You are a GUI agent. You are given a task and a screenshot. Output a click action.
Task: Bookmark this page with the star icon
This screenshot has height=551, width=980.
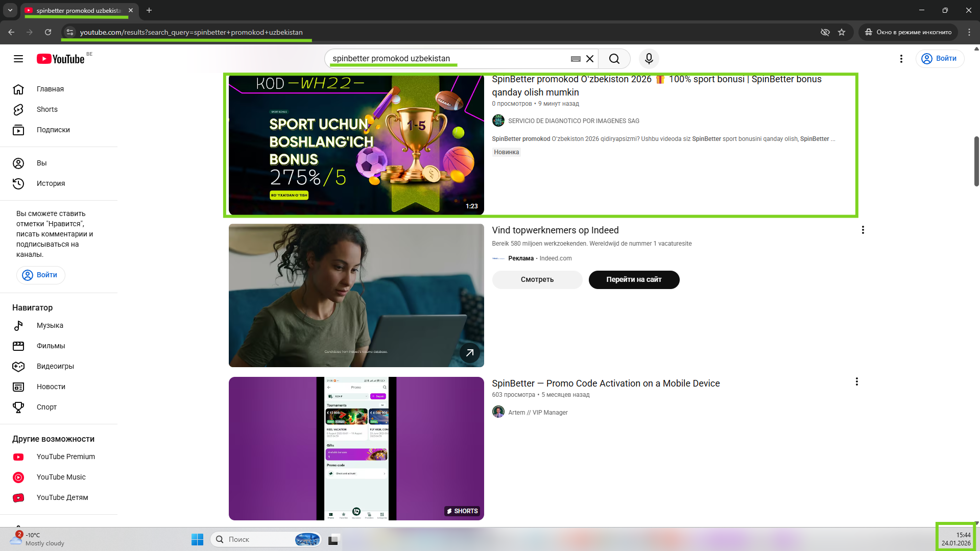(x=842, y=32)
